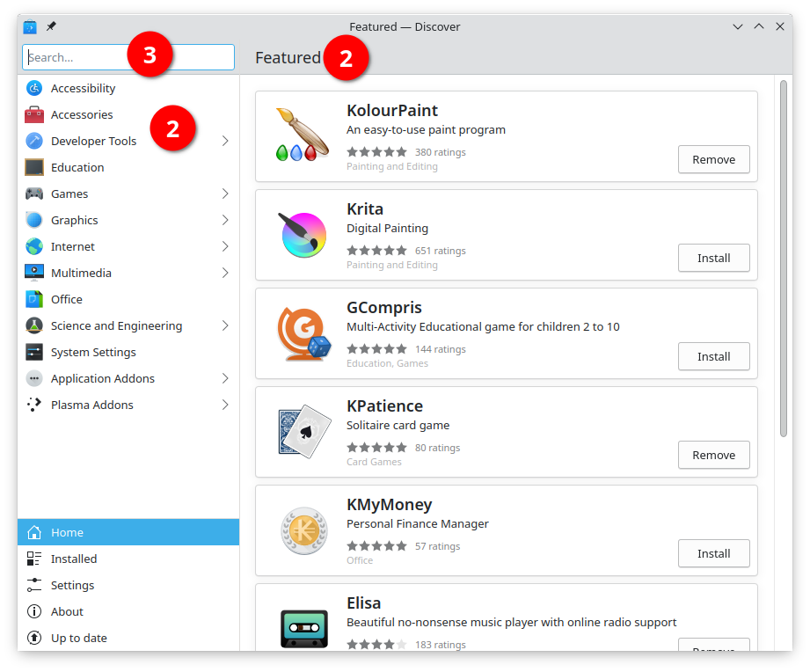
Task: Select the Games gamepad icon
Action: (33, 194)
